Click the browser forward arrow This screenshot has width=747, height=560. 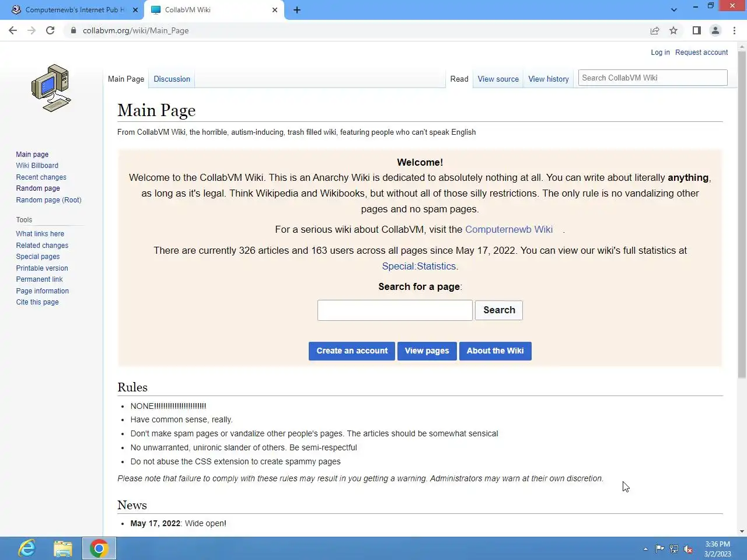(32, 30)
